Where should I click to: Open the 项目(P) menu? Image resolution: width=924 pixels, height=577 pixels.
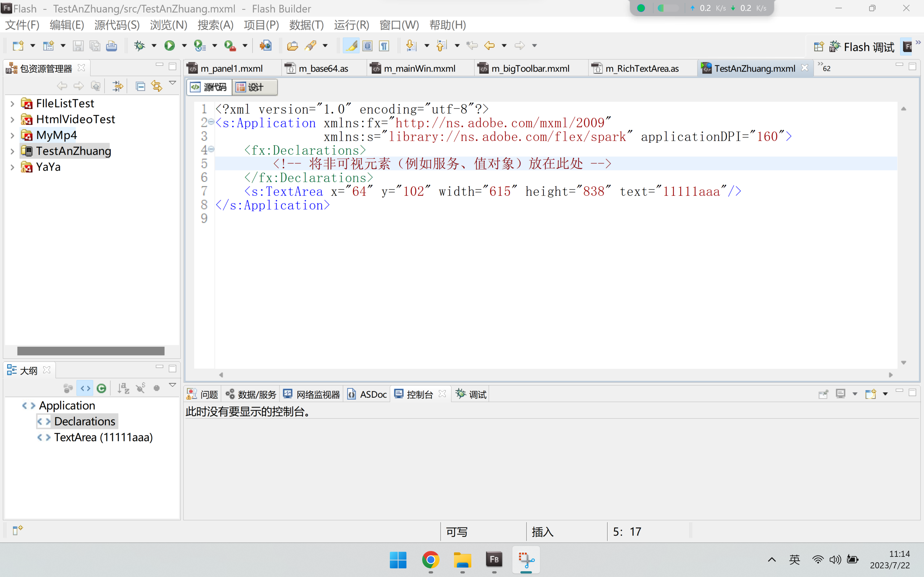coord(261,25)
